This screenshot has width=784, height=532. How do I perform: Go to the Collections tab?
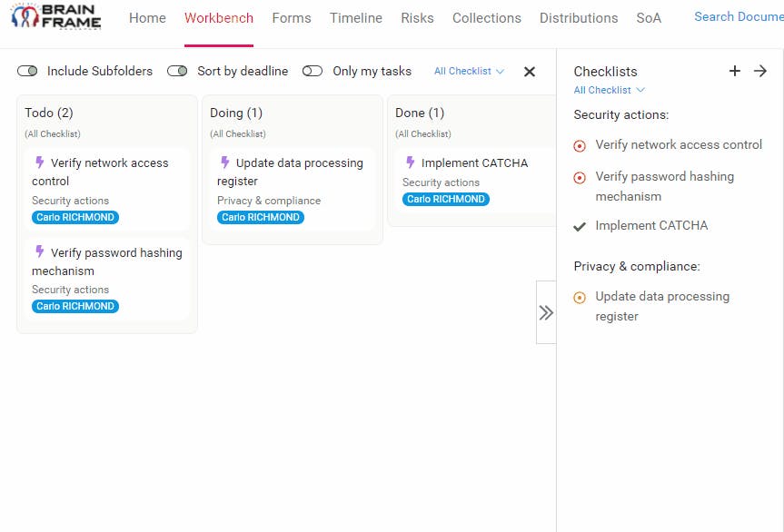tap(486, 18)
